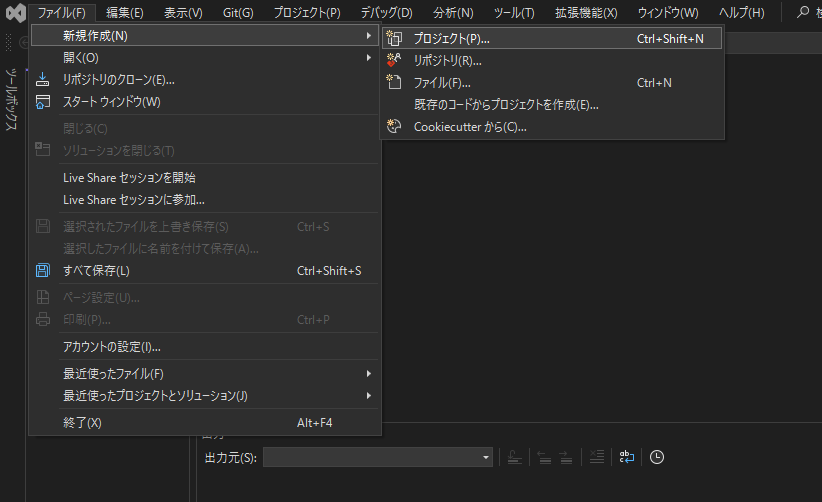Click the search magnifier icon in the menu bar

pyautogui.click(x=803, y=12)
